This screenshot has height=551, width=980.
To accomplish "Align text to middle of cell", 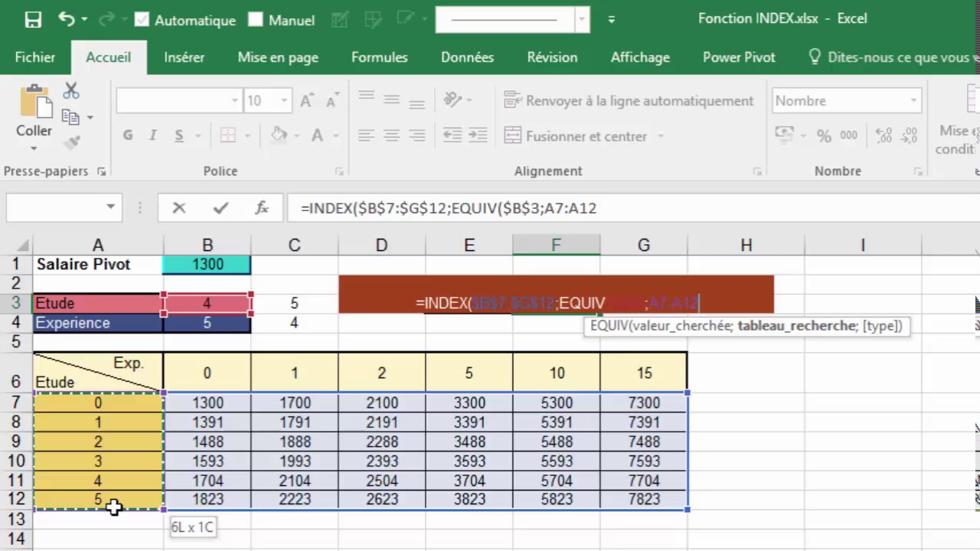I will pyautogui.click(x=392, y=99).
